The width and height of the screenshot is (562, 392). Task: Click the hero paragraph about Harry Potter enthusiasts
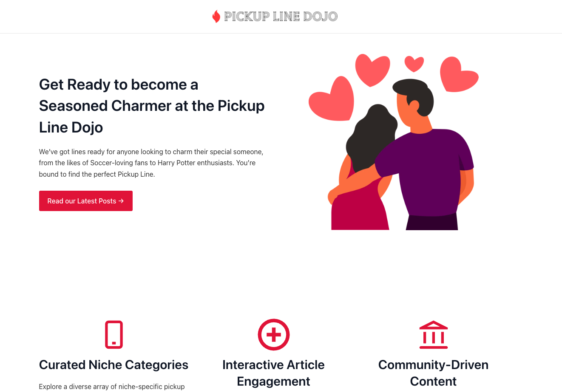pyautogui.click(x=151, y=163)
